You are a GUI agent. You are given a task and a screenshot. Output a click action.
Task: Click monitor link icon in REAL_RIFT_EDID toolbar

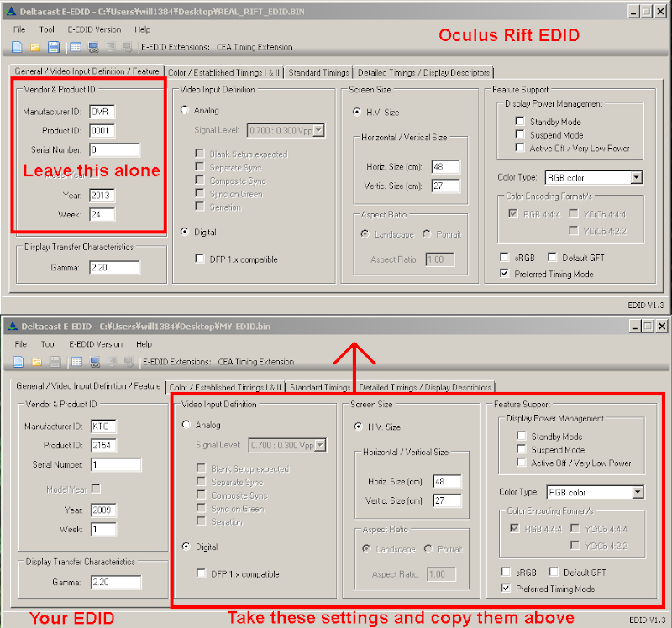[x=93, y=47]
